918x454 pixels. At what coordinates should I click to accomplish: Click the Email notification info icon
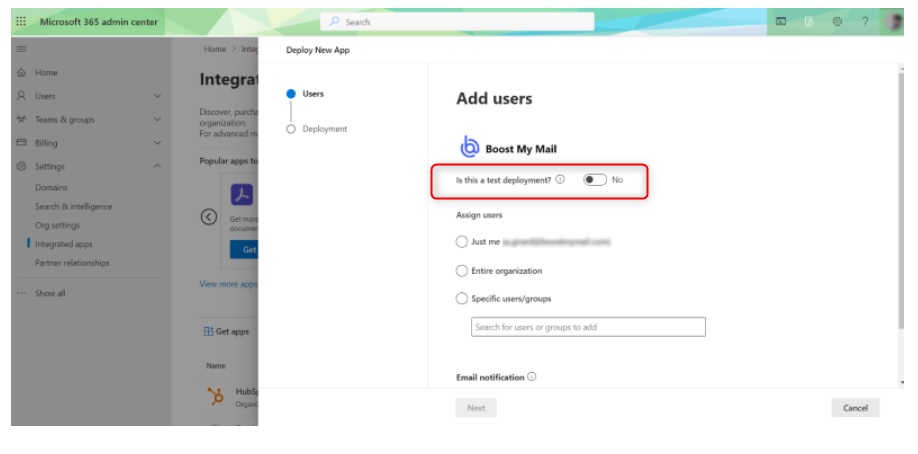(532, 377)
